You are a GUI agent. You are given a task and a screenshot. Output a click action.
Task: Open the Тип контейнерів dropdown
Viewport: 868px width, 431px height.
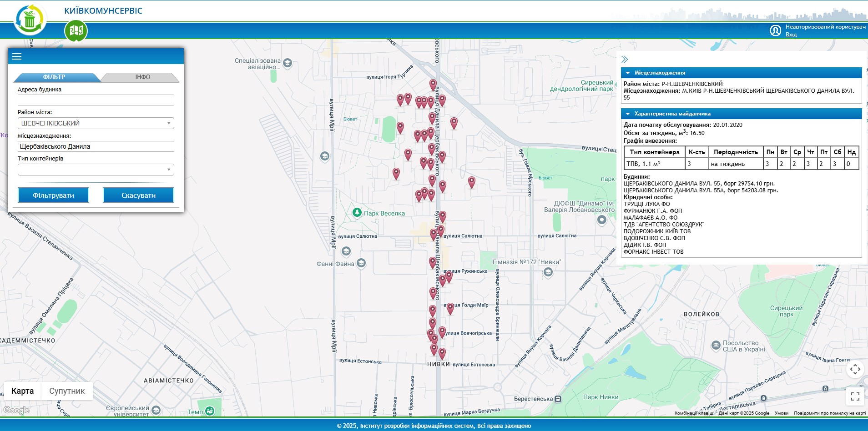pyautogui.click(x=96, y=170)
